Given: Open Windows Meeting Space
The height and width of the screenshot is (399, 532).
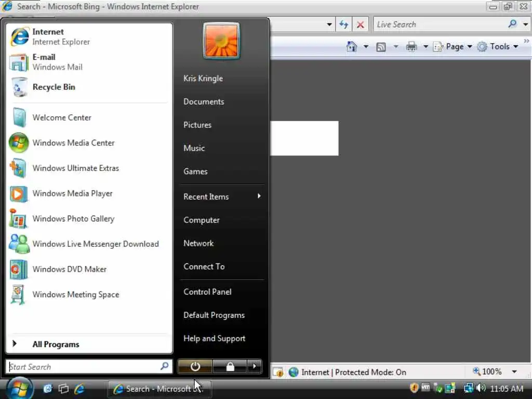Looking at the screenshot, I should coord(89,295).
